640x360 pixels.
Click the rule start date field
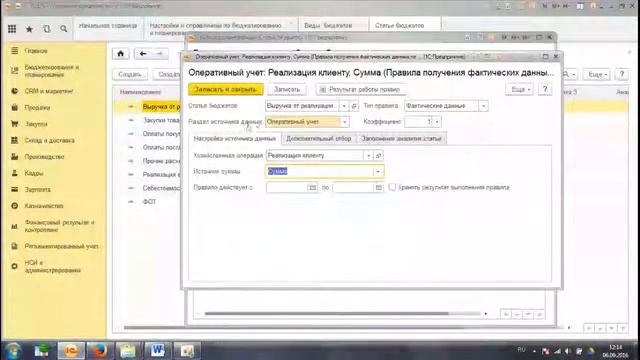tap(287, 188)
